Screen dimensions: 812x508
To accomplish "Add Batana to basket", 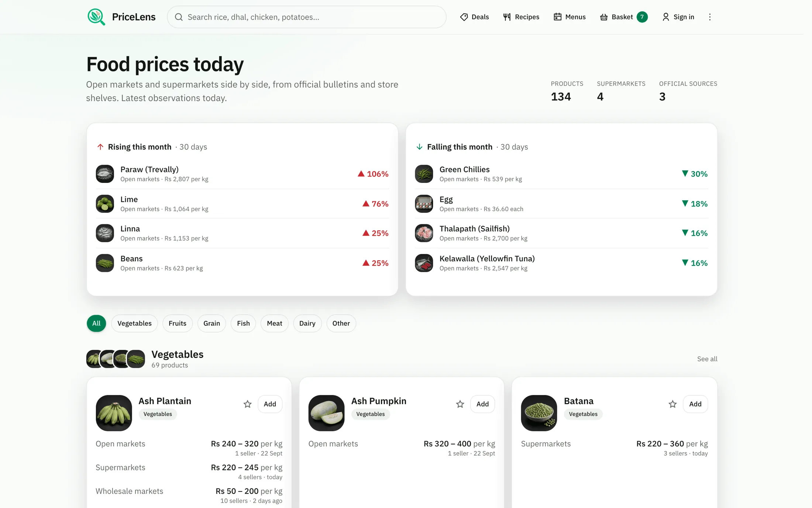I will point(695,404).
